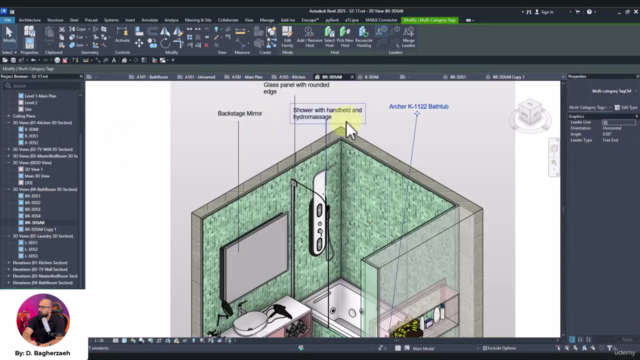
Task: Collapse 3D Views (04-BathRoom 3D Section) node
Action: pos(9,189)
